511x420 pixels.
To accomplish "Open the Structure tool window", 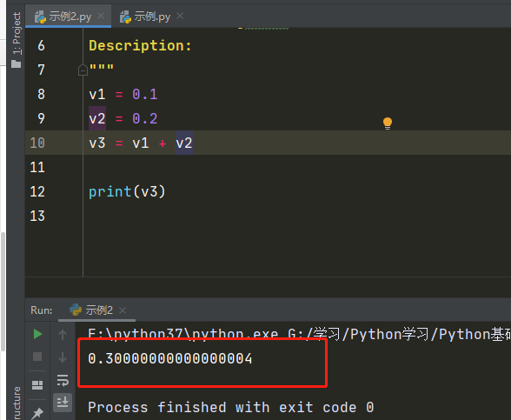I will (17, 403).
